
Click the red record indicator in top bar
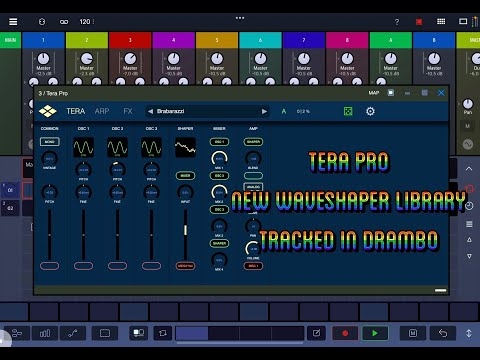(419, 22)
